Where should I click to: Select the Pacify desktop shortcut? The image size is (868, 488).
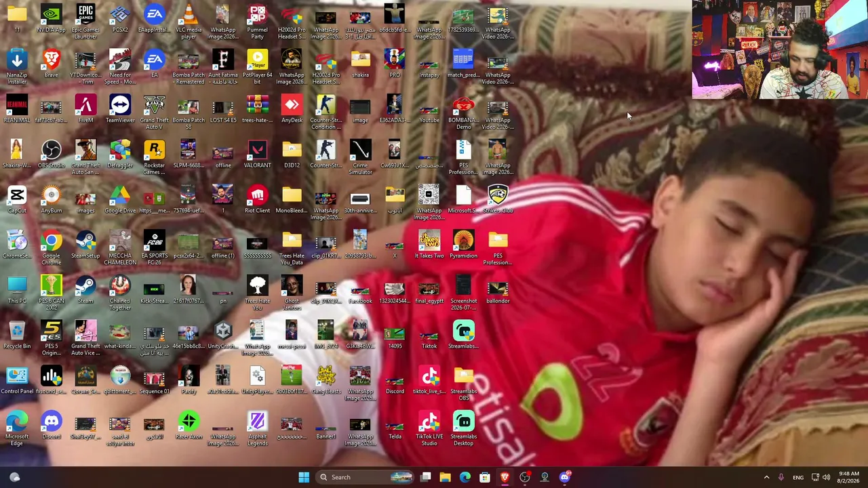[189, 381]
